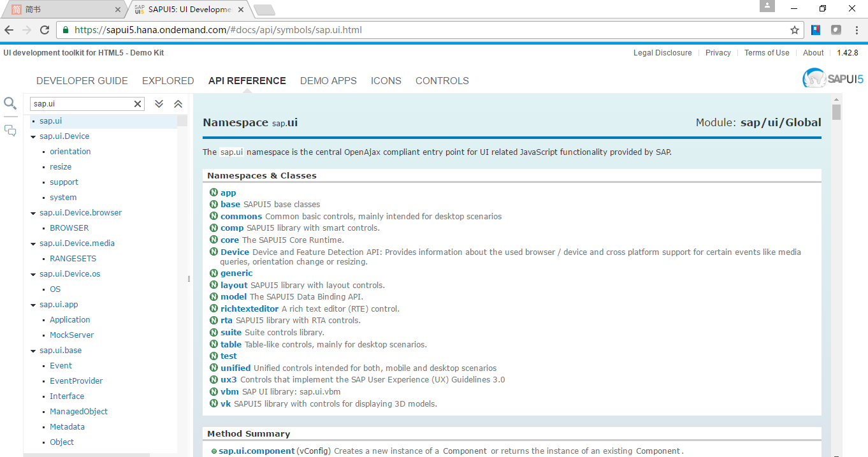Expand all tree nodes with the double-chevron-down icon
Screen dimensions: 868x457
coord(159,103)
